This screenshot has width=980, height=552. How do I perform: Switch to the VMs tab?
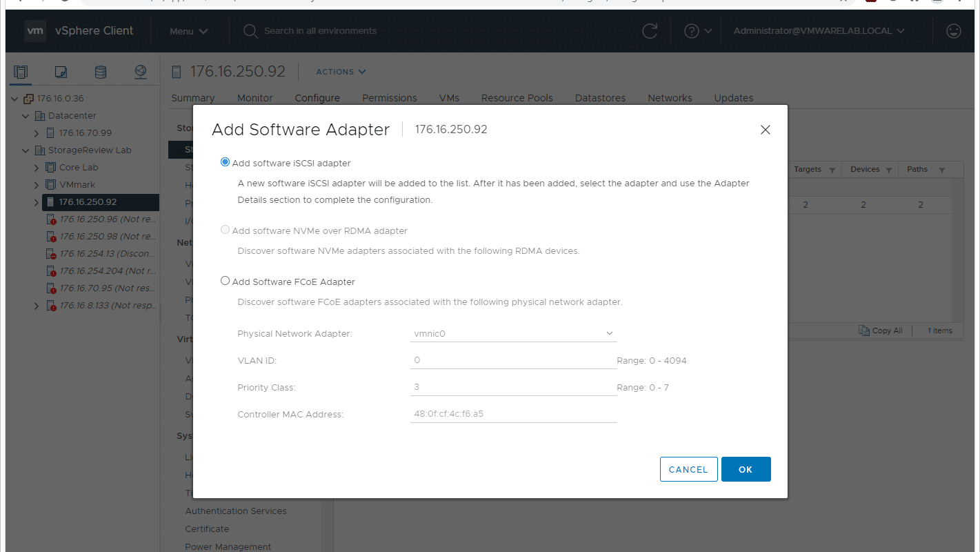click(449, 98)
